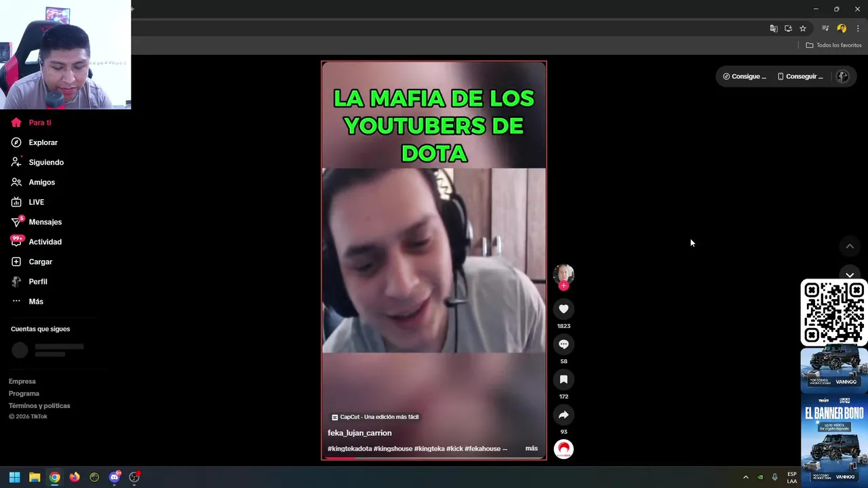Translate page with Chrome translate icon
Image resolution: width=868 pixels, height=488 pixels.
pos(774,28)
